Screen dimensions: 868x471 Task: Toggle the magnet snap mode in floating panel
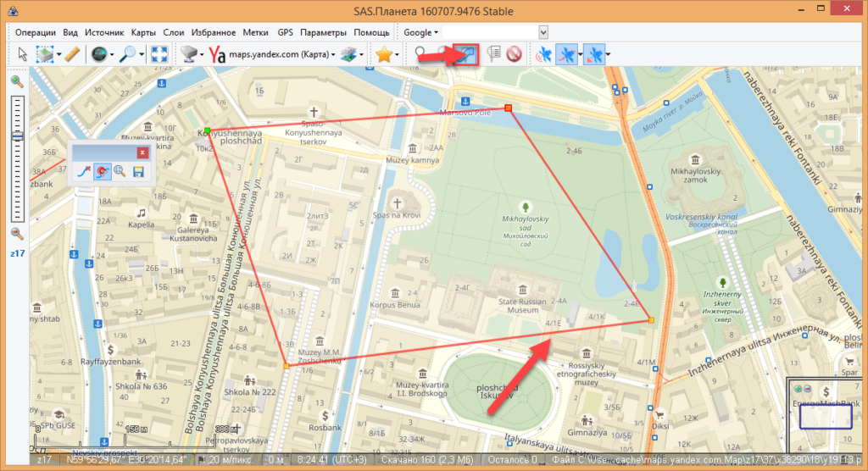[101, 172]
